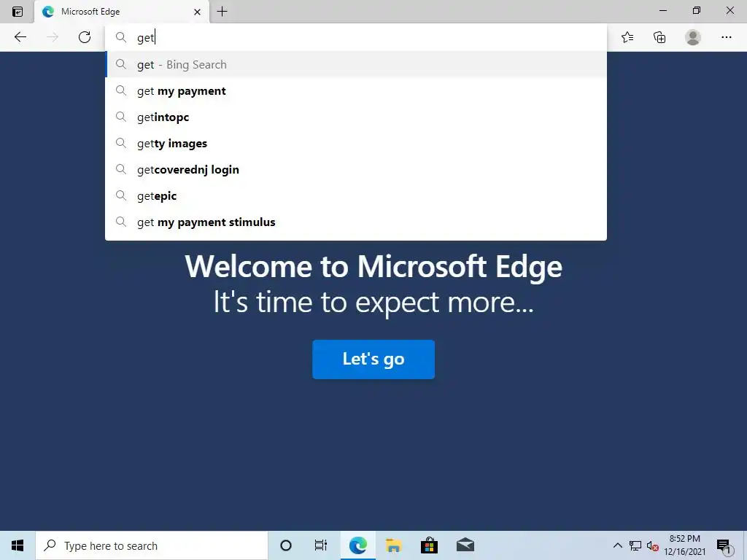Screen dimensions: 747x560
Task: Click the Let's go button
Action: [373, 359]
